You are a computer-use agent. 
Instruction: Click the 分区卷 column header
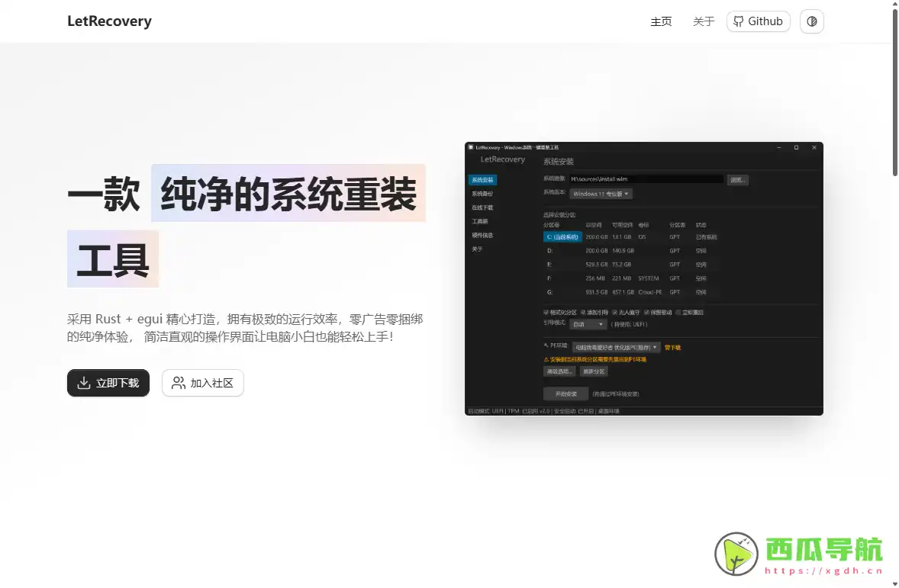[x=552, y=225]
